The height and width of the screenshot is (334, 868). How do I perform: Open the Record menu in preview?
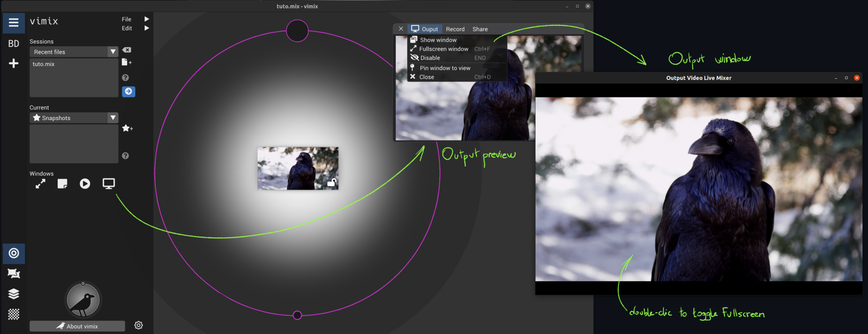455,29
